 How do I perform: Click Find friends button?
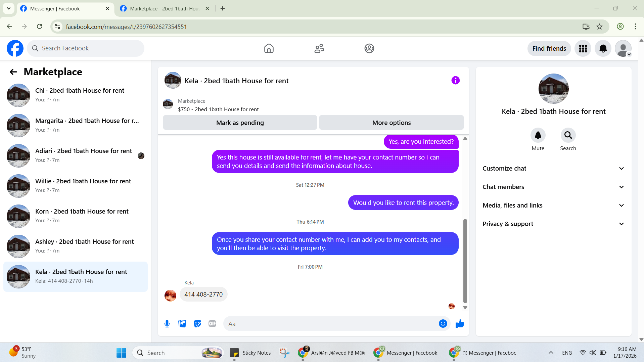click(x=549, y=48)
